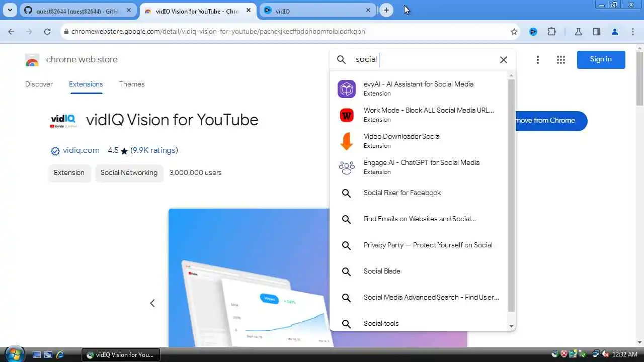This screenshot has width=644, height=362.
Task: Click the Remove from Chrome button
Action: (x=551, y=121)
